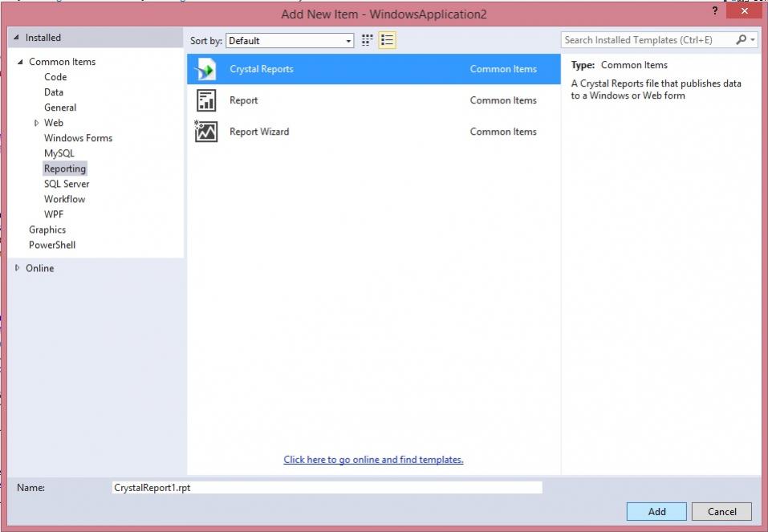Select PowerShell category
768x532 pixels.
coord(52,245)
